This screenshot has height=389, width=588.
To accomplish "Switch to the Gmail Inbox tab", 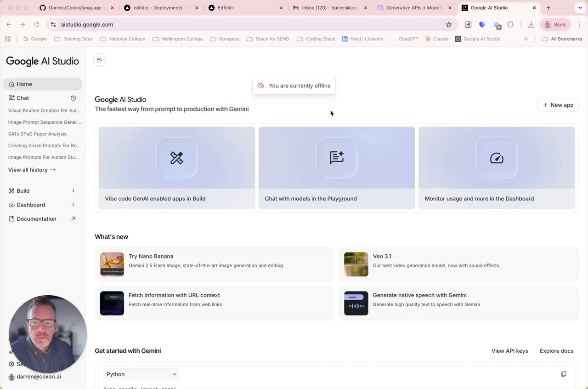I will (329, 8).
